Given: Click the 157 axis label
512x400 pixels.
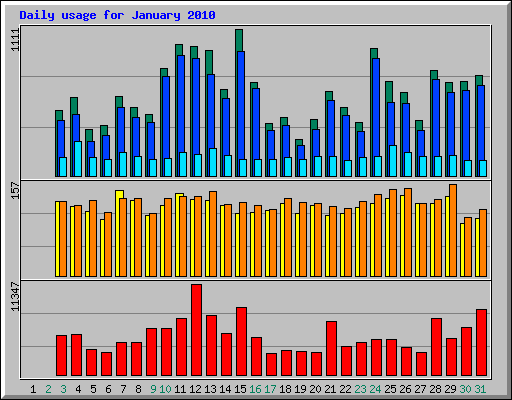Looking at the screenshot, I should coord(15,190).
